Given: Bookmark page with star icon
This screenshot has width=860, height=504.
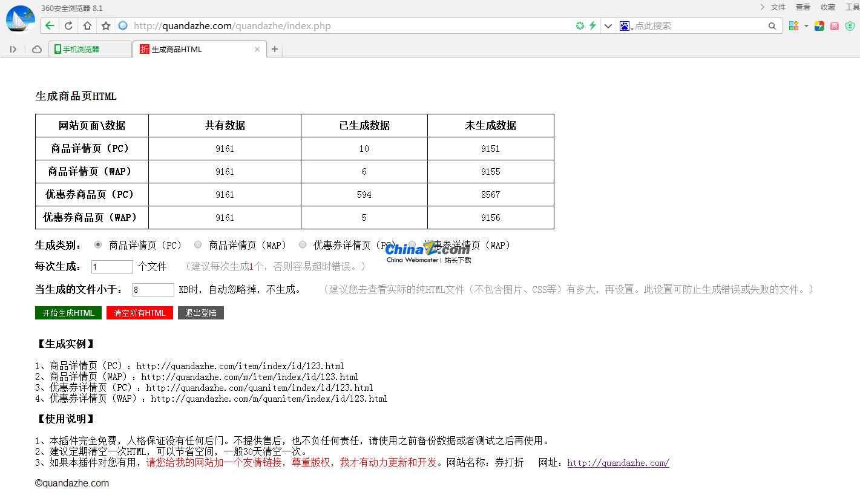Looking at the screenshot, I should (106, 25).
